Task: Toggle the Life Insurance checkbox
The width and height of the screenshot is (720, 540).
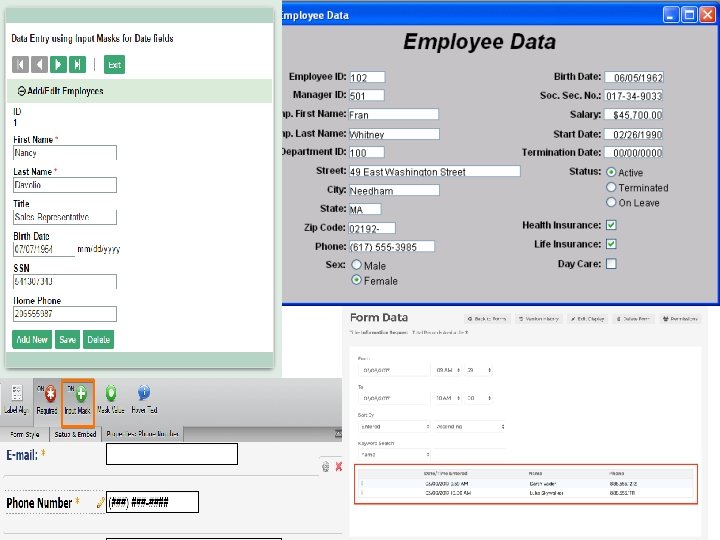Action: tap(611, 244)
